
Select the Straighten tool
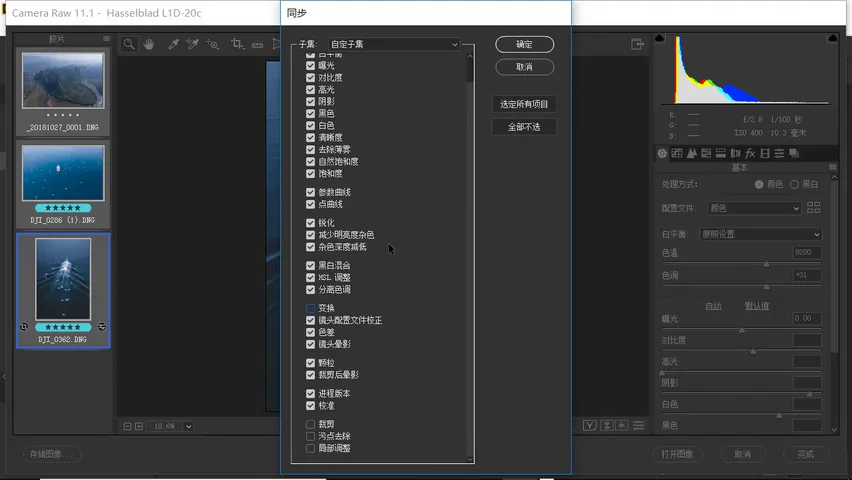pos(258,44)
